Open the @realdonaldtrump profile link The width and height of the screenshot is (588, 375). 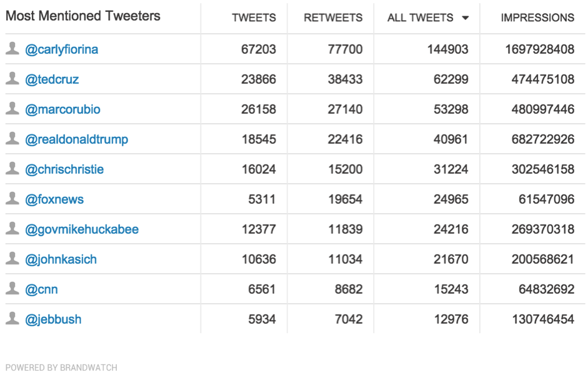(76, 139)
